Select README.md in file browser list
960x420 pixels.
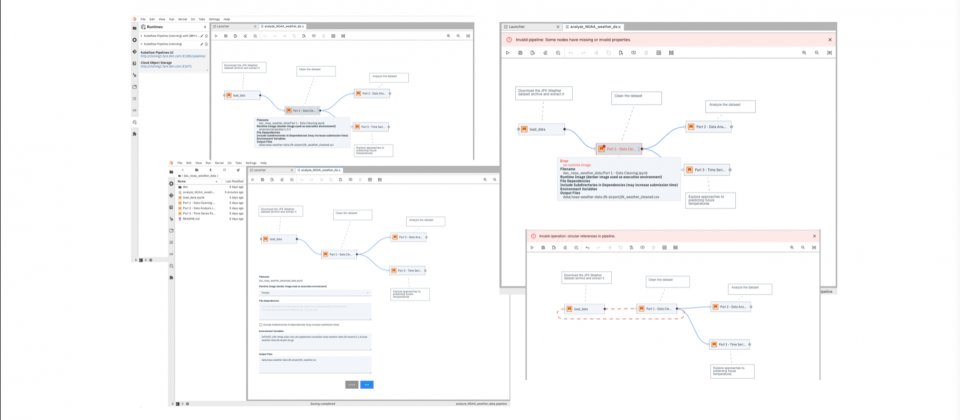coord(211,219)
